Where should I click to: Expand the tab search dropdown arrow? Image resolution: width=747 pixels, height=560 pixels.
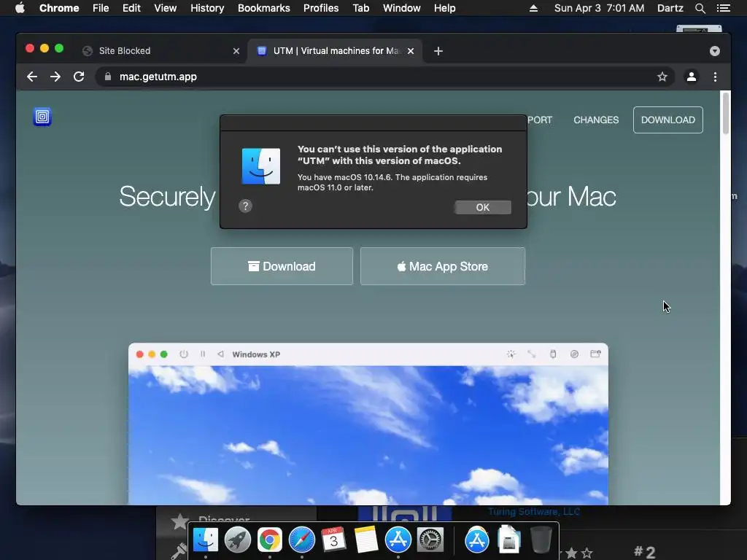pos(715,51)
